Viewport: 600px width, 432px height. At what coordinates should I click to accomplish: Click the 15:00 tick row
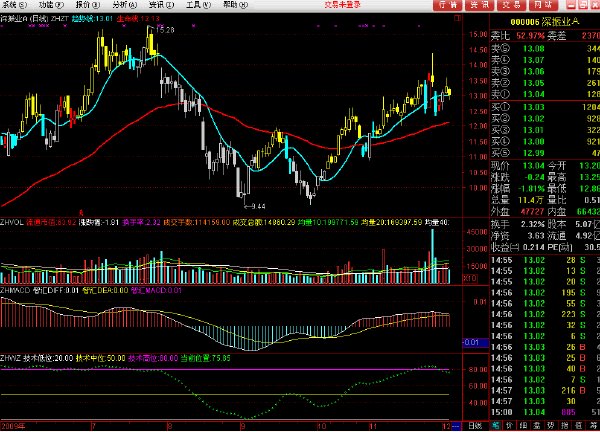point(545,412)
